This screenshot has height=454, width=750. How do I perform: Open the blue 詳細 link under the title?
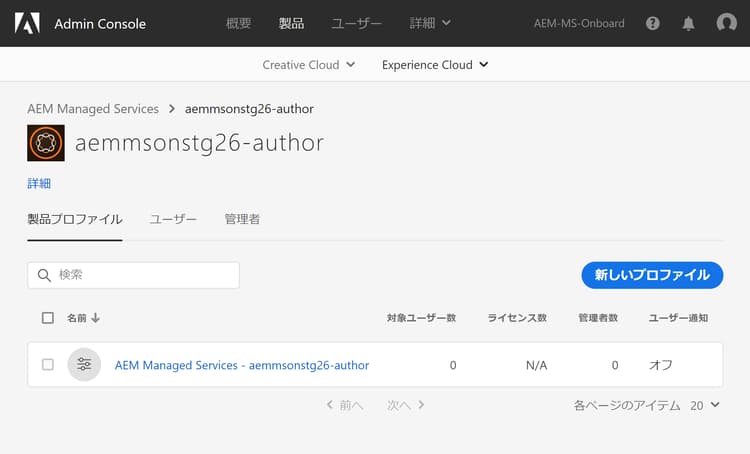(39, 183)
